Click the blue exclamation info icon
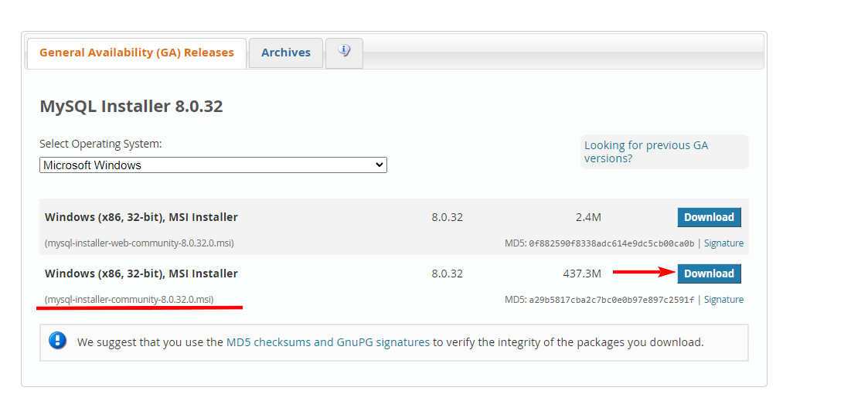The height and width of the screenshot is (418, 868). (57, 341)
